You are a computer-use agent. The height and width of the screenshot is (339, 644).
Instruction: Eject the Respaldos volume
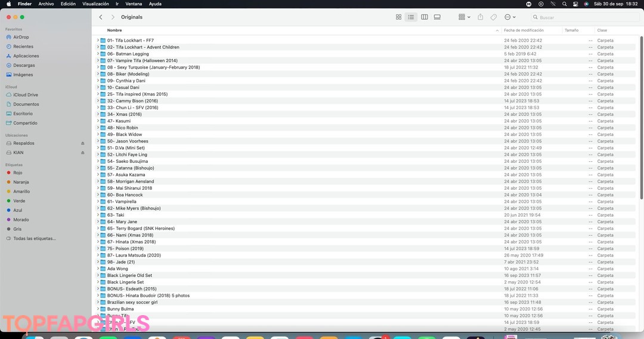point(83,143)
